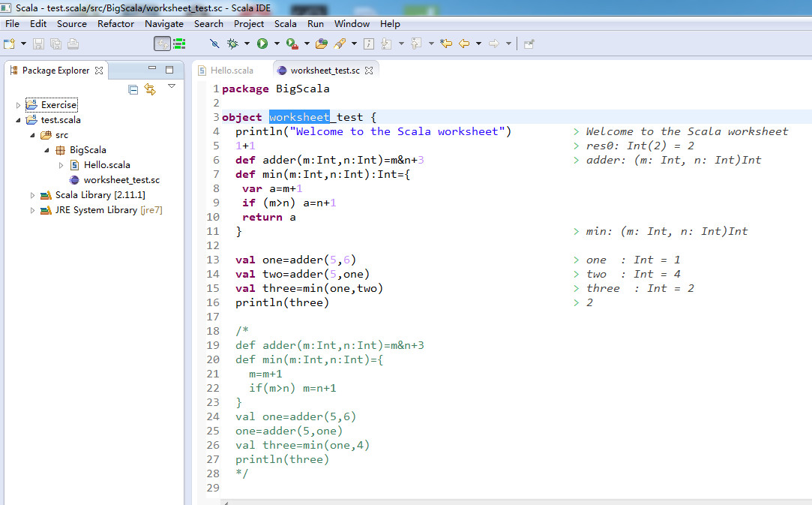Collapse the BigScala package node

click(46, 150)
